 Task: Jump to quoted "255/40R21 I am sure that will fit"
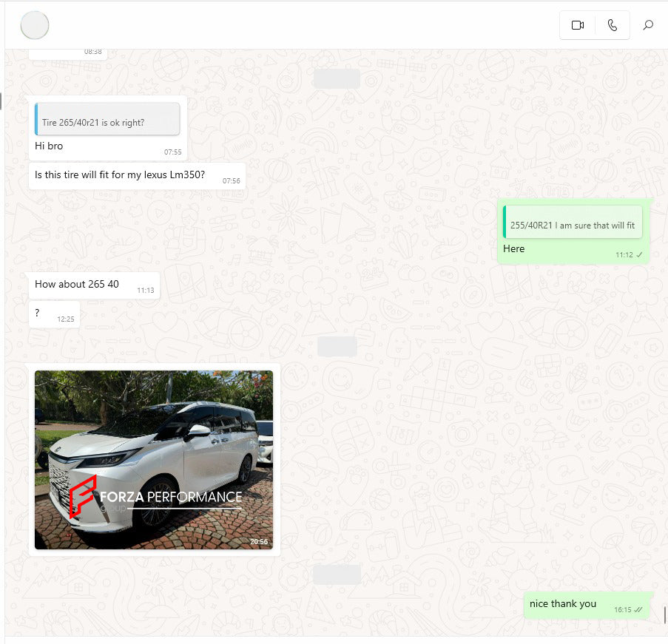point(573,223)
